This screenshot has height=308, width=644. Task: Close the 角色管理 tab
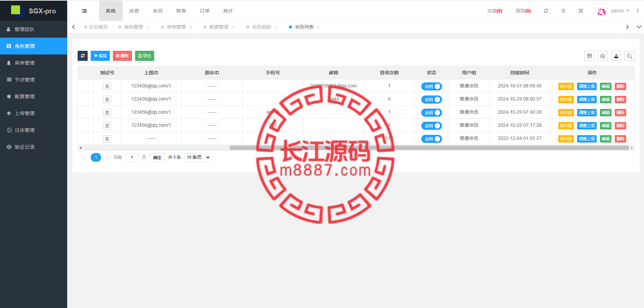point(148,27)
